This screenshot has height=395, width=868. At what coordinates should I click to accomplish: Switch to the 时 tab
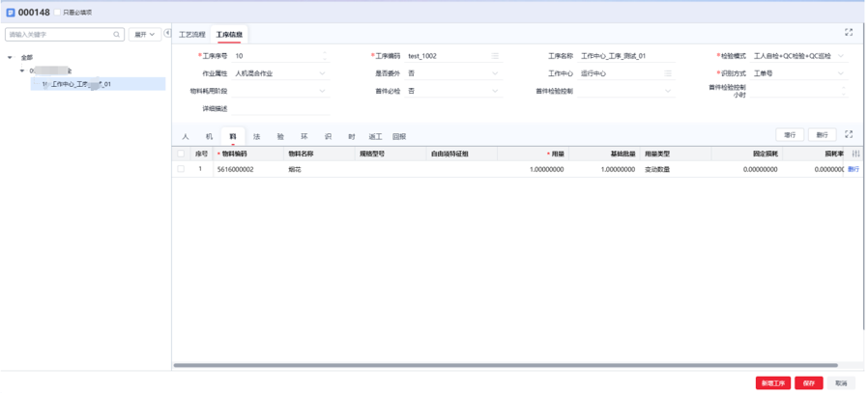352,136
